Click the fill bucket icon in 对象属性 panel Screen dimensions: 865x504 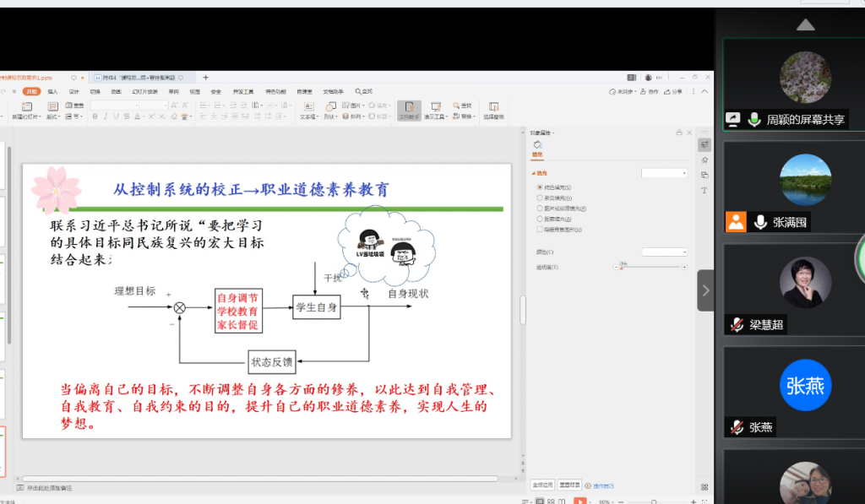[537, 145]
